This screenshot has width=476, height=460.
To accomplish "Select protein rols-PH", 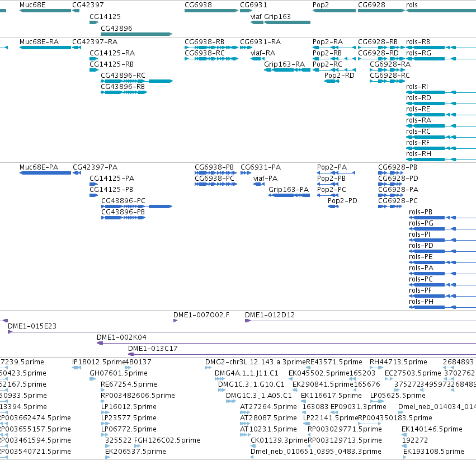I will (x=421, y=302).
